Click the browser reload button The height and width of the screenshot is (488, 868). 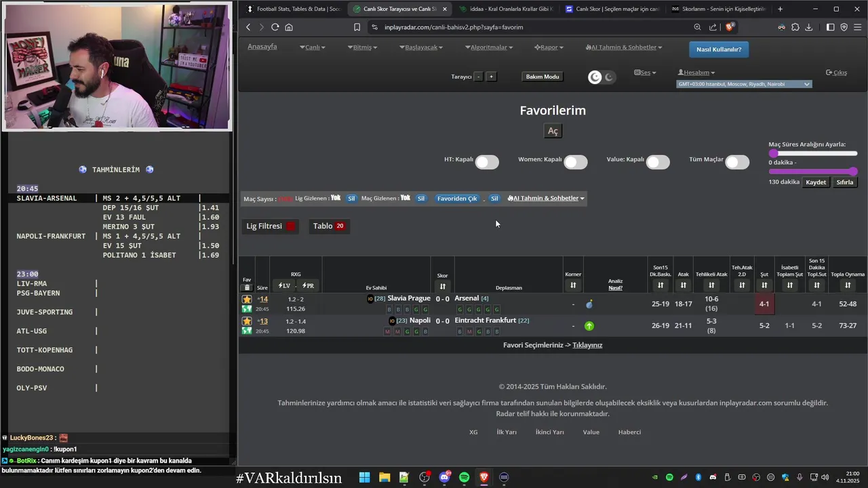point(275,27)
